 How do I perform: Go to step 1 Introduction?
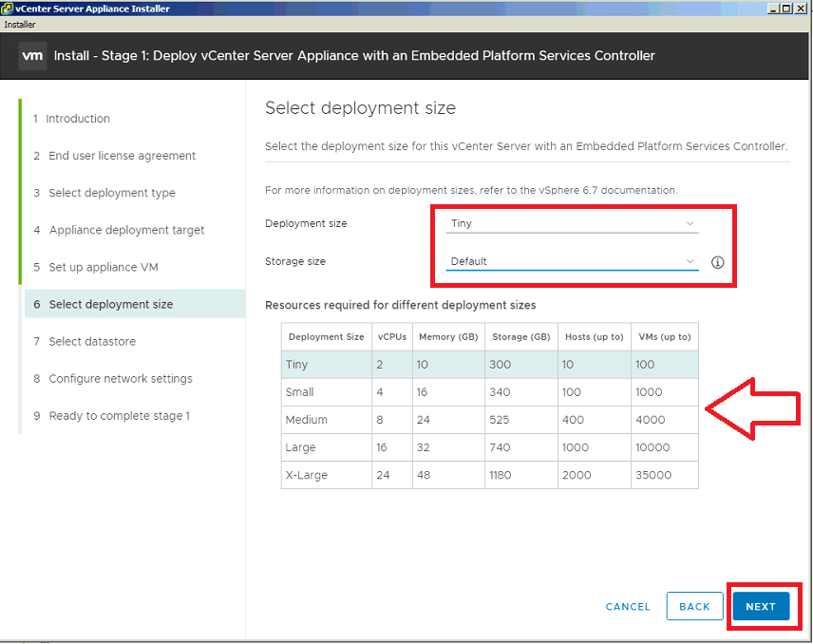tap(71, 119)
